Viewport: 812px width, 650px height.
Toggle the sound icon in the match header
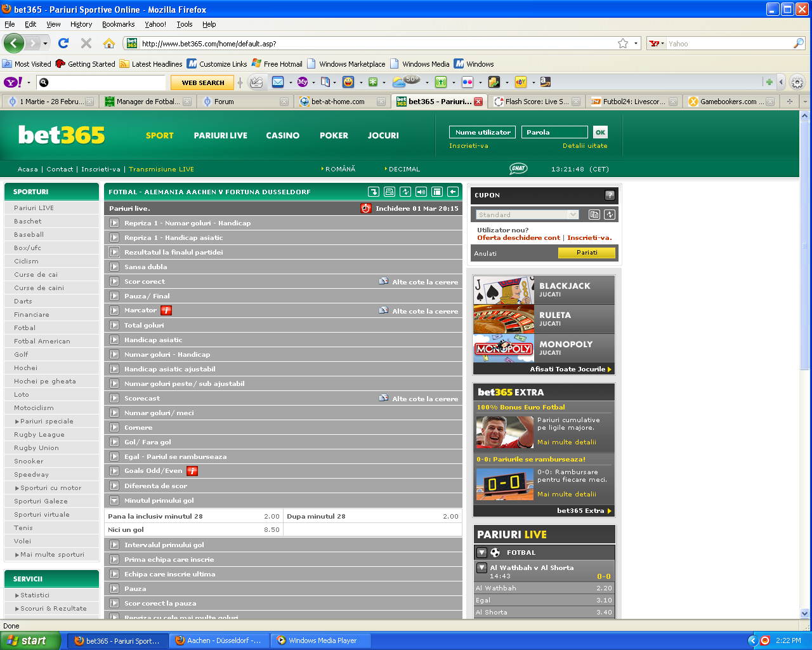point(421,192)
